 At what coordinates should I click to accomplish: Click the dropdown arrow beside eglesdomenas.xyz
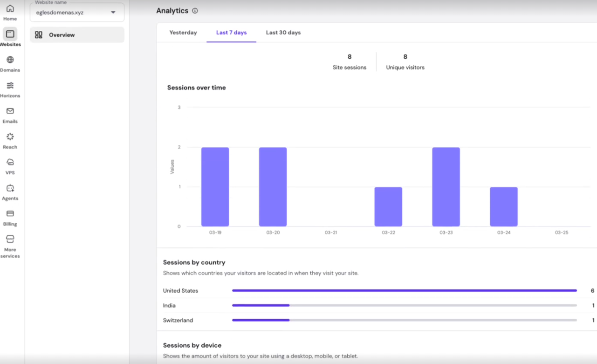[113, 13]
